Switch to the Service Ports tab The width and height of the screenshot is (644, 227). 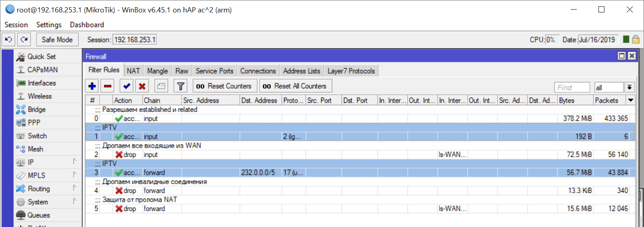pos(215,71)
